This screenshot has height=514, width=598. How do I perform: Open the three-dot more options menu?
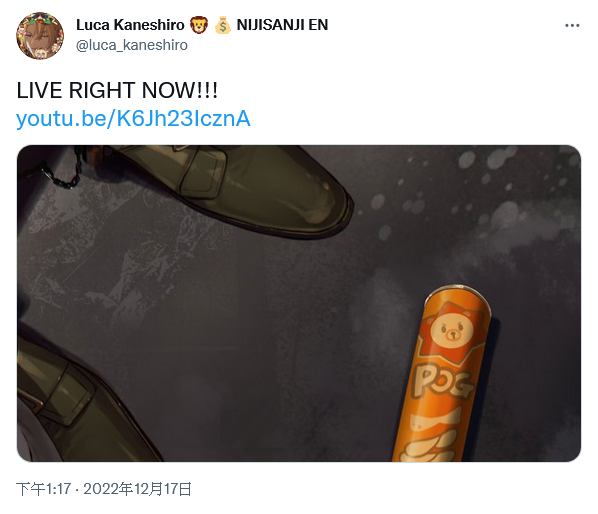point(572,25)
